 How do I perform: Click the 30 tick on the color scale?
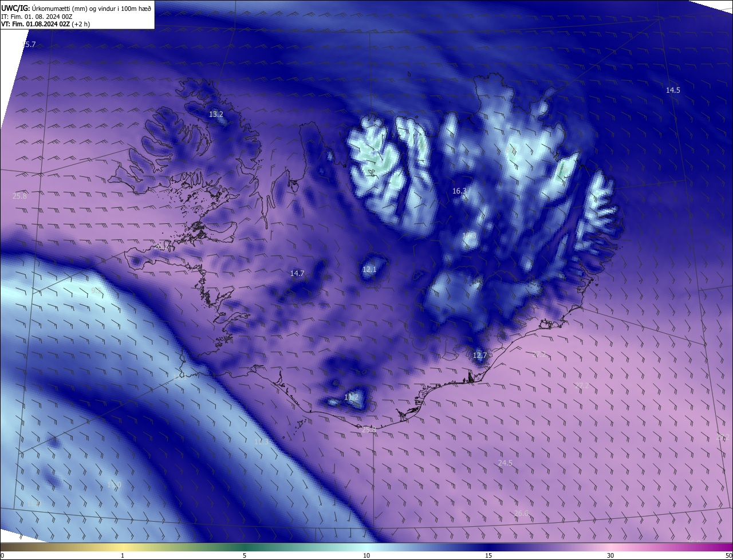610,556
